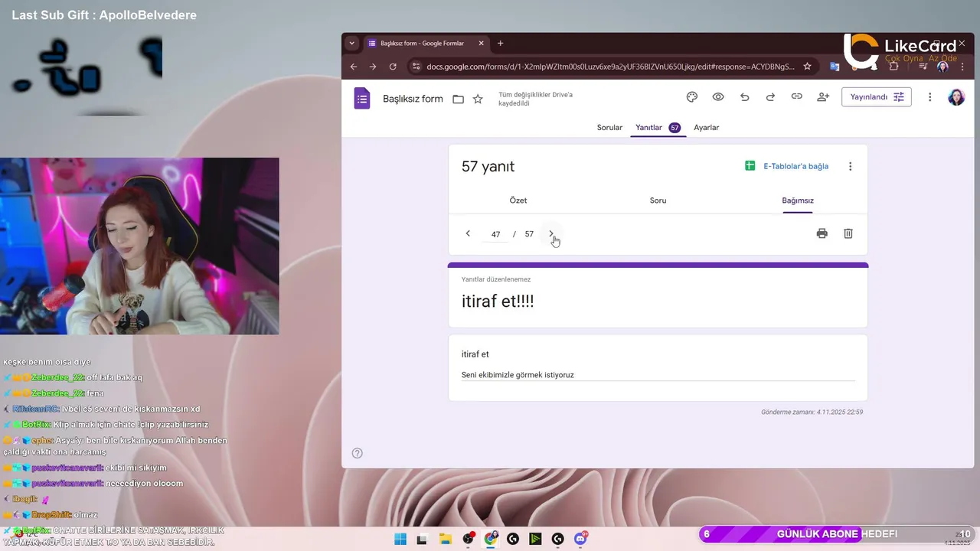Click the '57 yanıt' response count
The image size is (980, 551).
coord(488,167)
